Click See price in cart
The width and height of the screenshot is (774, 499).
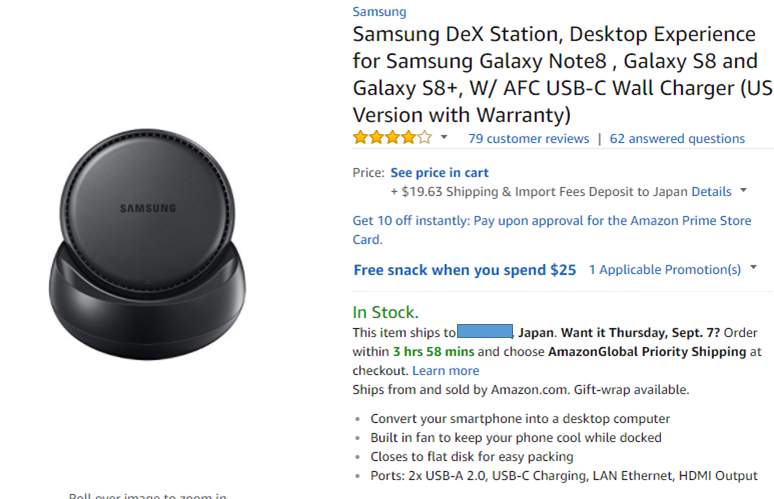click(x=439, y=173)
